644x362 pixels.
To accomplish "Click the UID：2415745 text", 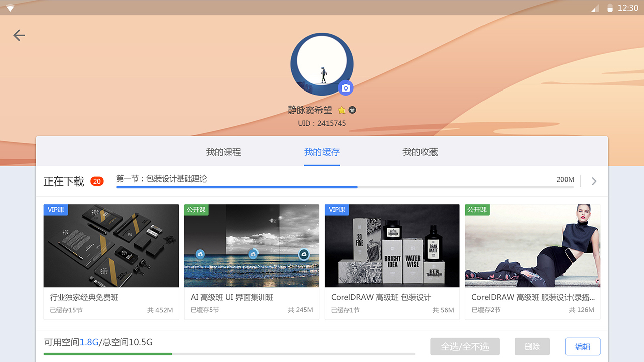I will click(322, 123).
